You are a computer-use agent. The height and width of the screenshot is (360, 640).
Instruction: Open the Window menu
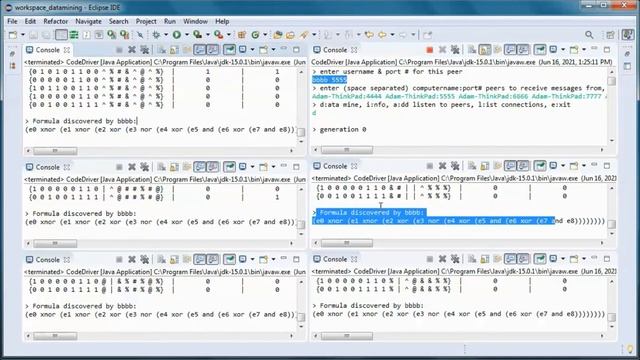coord(195,21)
